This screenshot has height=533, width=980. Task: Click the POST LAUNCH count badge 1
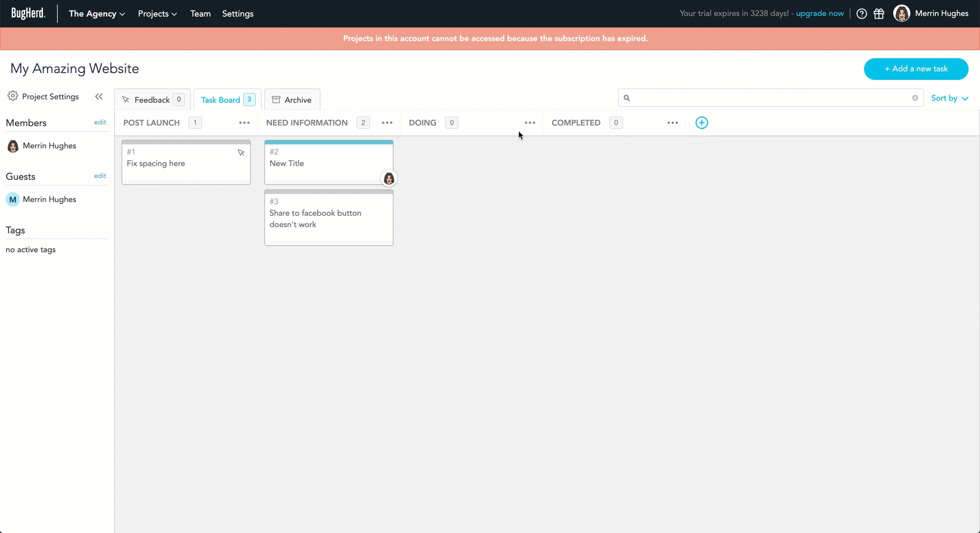[195, 123]
